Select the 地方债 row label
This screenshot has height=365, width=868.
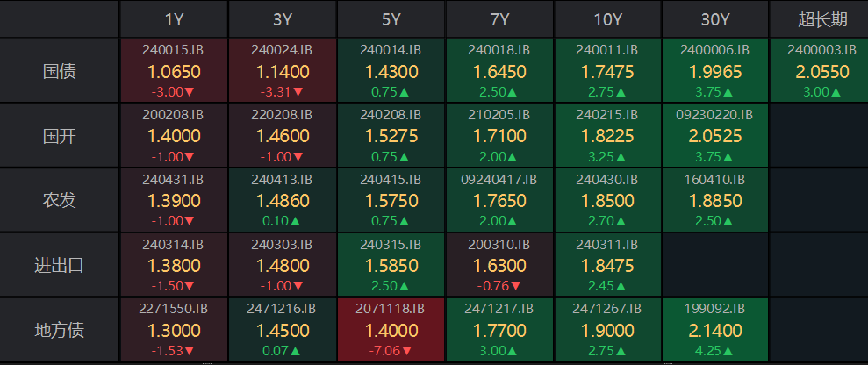point(60,330)
